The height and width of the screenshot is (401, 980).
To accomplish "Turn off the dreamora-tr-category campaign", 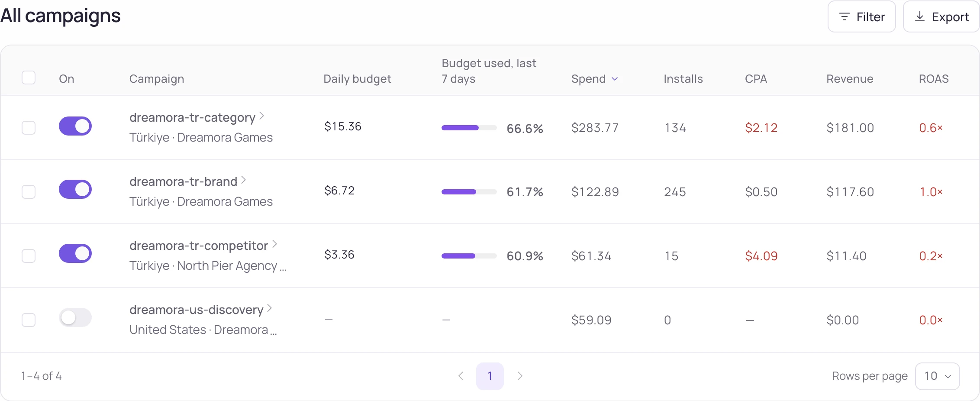I will (75, 126).
